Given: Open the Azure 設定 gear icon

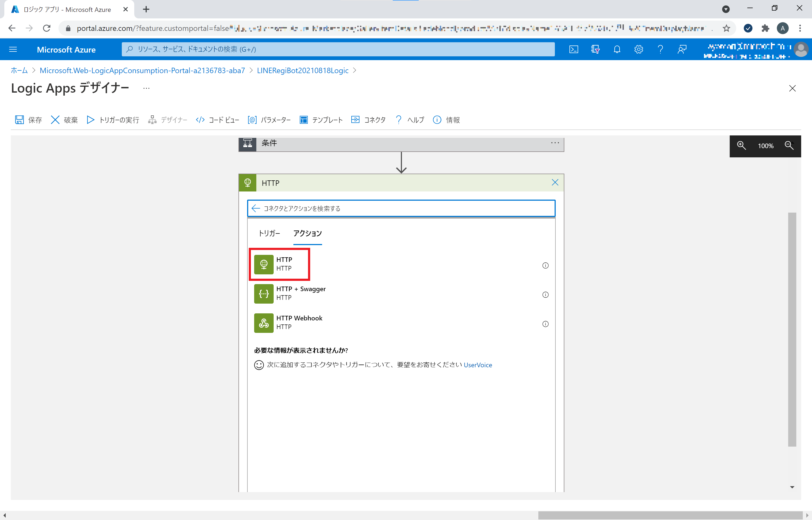Looking at the screenshot, I should coord(639,49).
